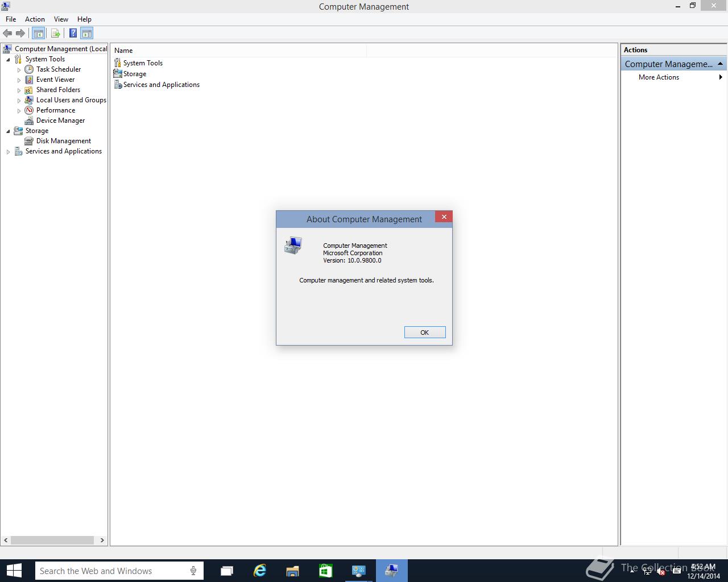
Task: Open Task View on the taskbar
Action: click(227, 571)
